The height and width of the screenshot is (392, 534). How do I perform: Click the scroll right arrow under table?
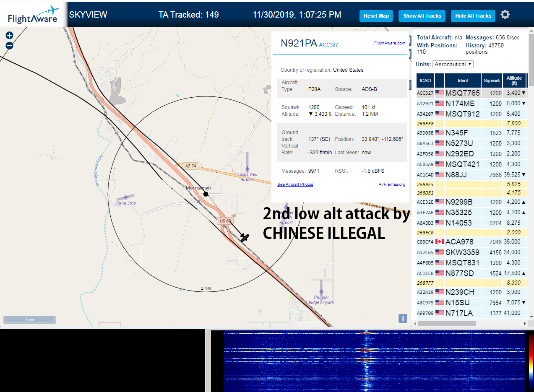(524, 324)
